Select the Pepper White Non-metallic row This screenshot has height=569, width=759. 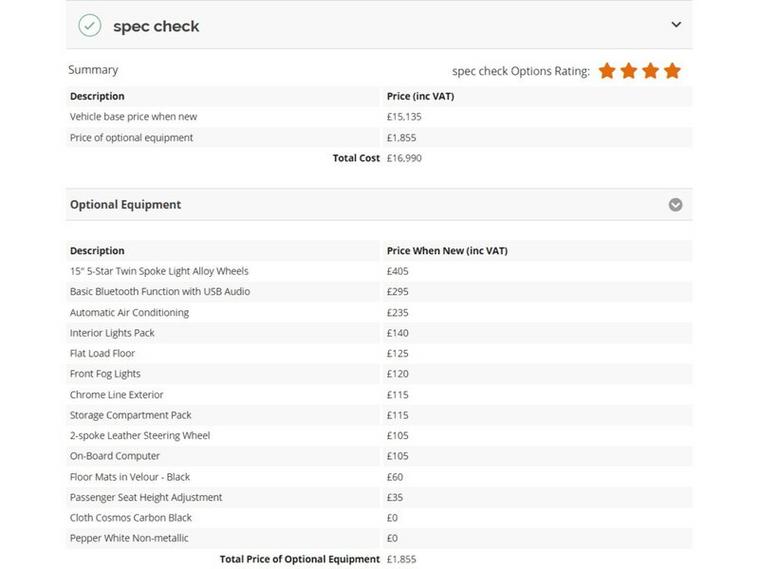[379, 538]
